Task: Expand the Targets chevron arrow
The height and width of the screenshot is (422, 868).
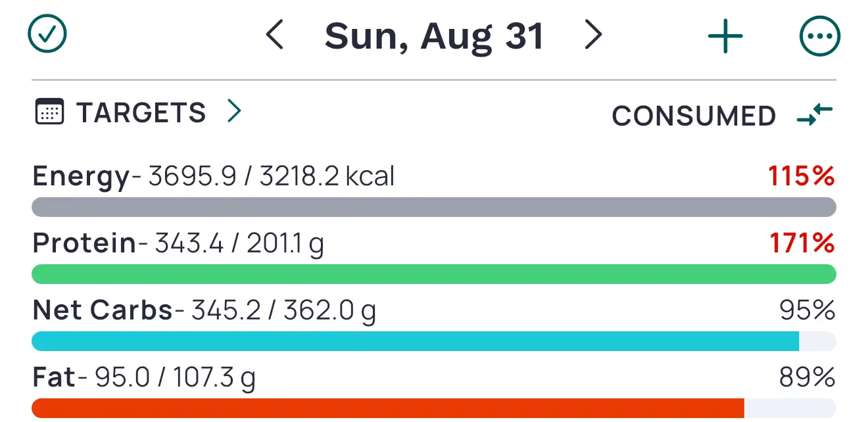Action: [x=233, y=112]
